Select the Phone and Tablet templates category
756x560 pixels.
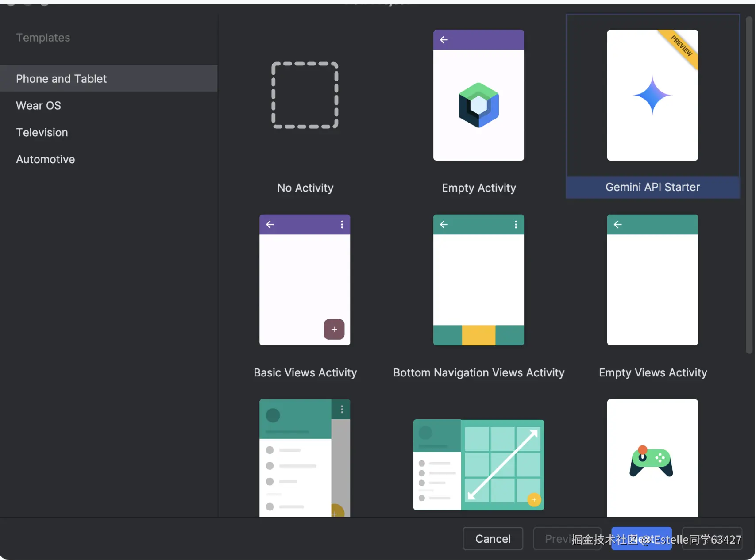pos(108,79)
